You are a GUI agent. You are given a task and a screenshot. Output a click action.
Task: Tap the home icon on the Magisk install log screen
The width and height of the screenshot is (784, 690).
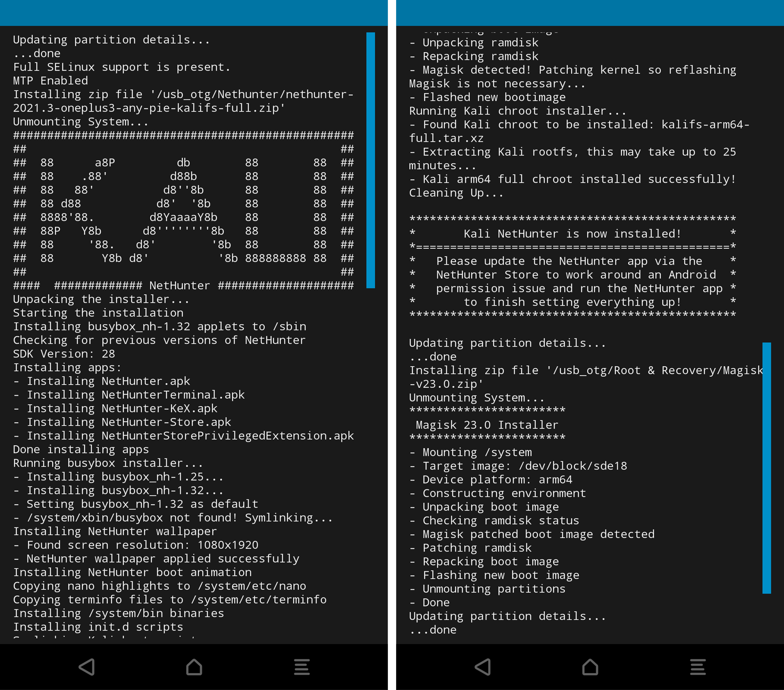point(590,667)
